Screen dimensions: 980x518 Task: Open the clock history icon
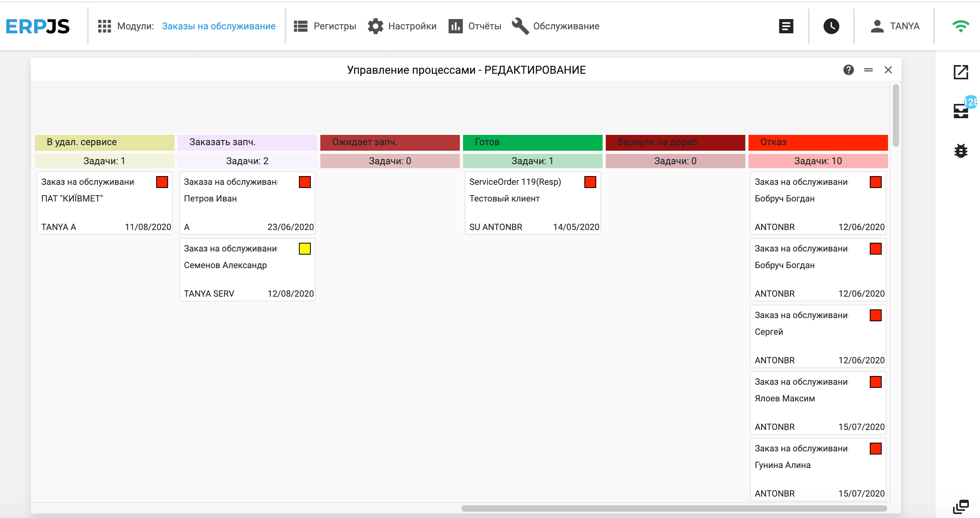pyautogui.click(x=831, y=26)
